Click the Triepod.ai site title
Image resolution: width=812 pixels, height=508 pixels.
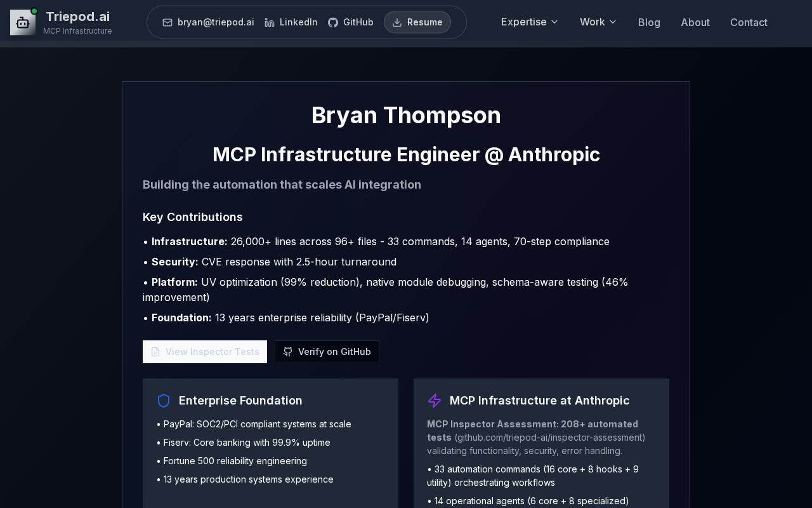tap(78, 17)
